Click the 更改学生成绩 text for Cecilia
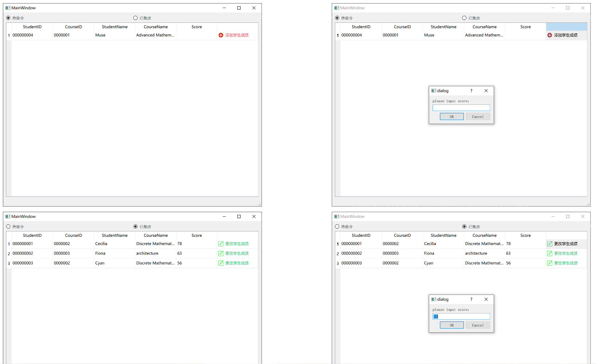596x364 pixels. (x=237, y=244)
